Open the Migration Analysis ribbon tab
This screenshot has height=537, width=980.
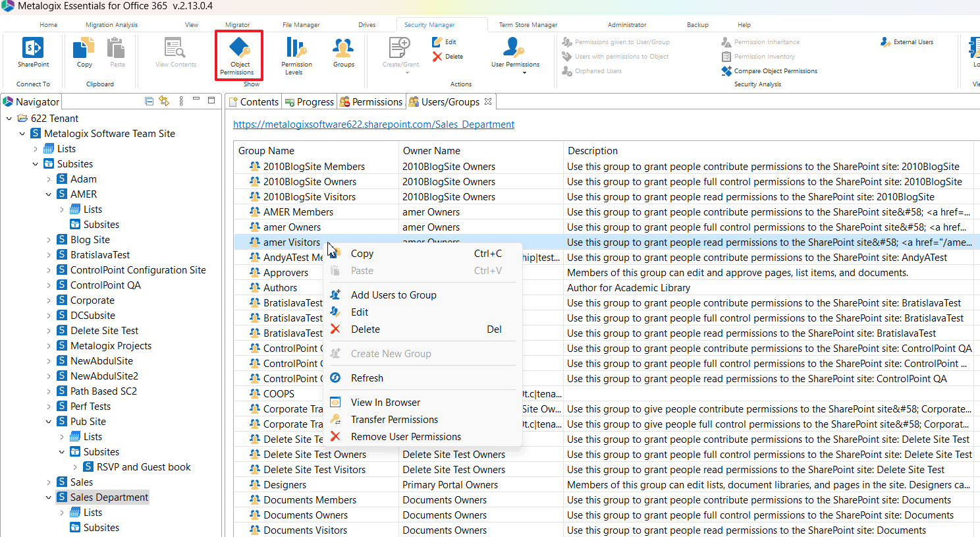coord(111,25)
